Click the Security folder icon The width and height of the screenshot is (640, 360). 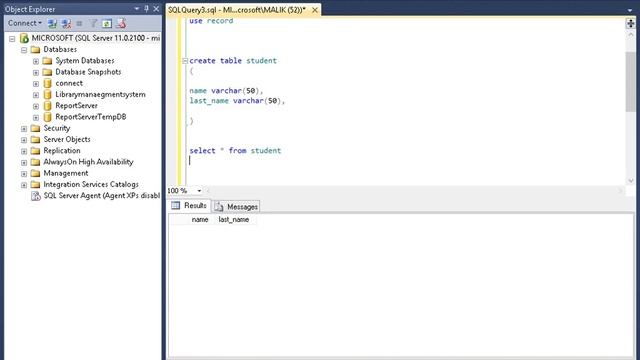click(36, 128)
